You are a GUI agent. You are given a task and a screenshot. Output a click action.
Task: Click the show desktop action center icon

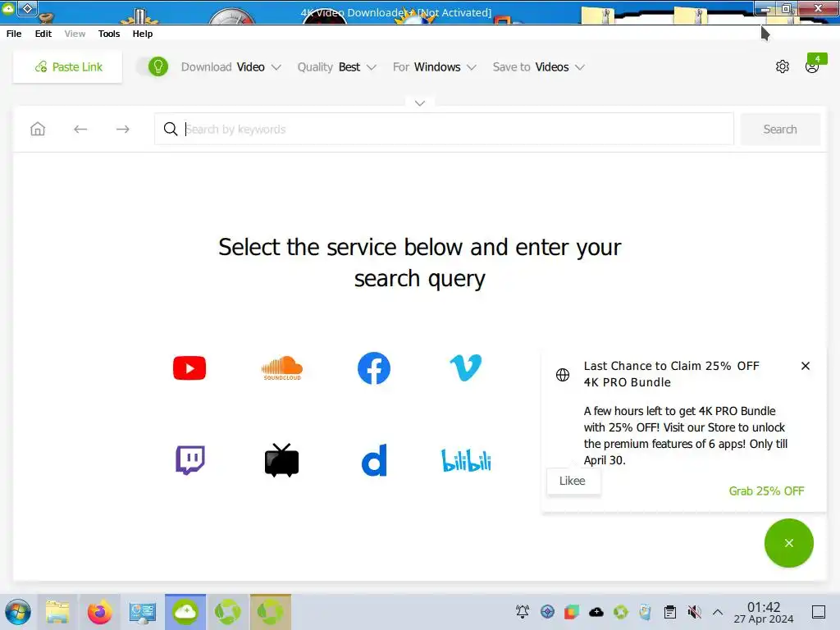point(819,612)
